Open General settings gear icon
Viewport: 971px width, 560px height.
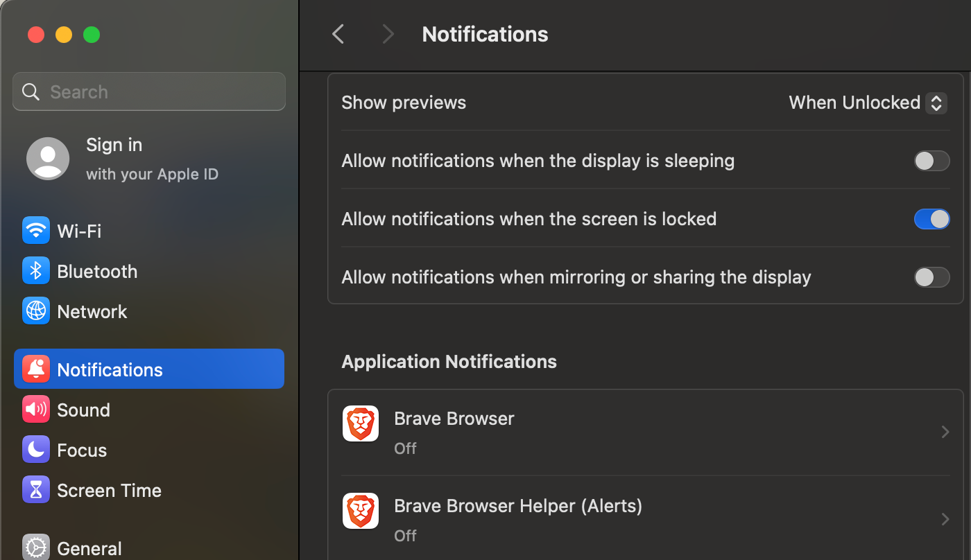[x=36, y=548]
